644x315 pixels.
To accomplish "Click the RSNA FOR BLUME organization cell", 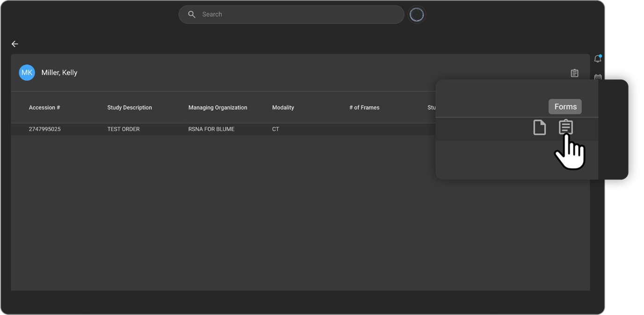I will click(210, 129).
